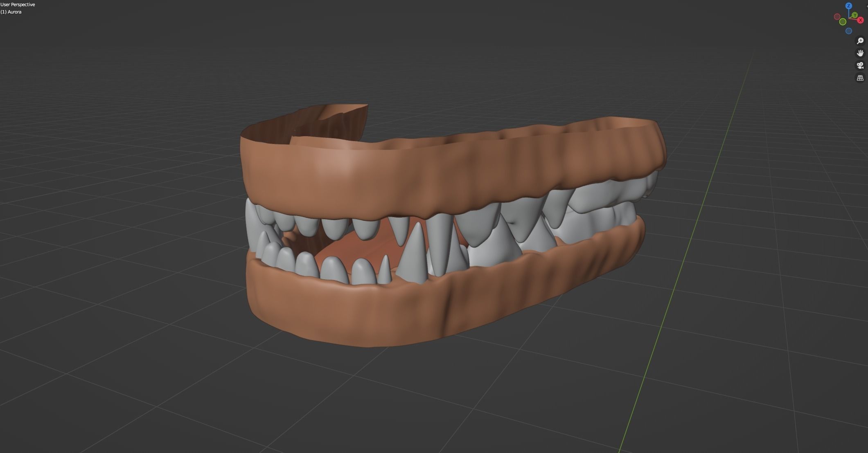868x453 pixels.
Task: Click the red X axis gizmo ball
Action: (860, 20)
